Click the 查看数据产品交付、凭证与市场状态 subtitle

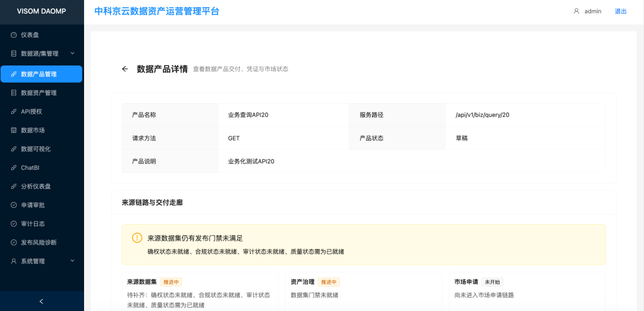[x=241, y=69]
